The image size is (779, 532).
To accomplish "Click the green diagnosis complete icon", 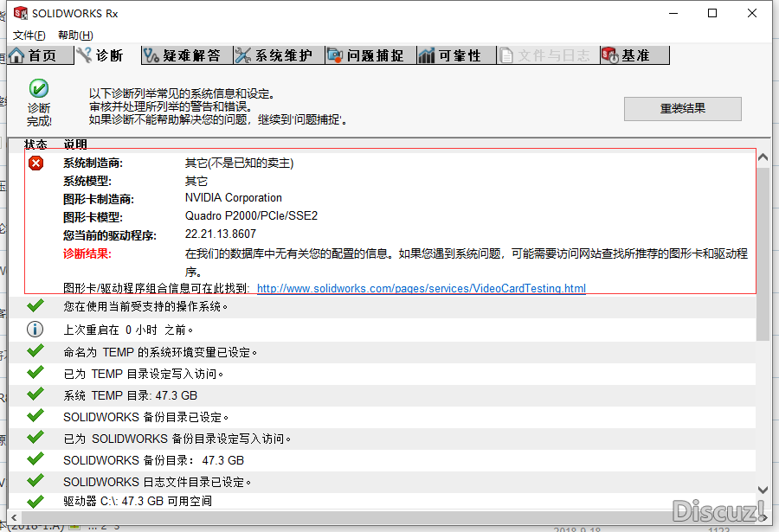I will (39, 88).
